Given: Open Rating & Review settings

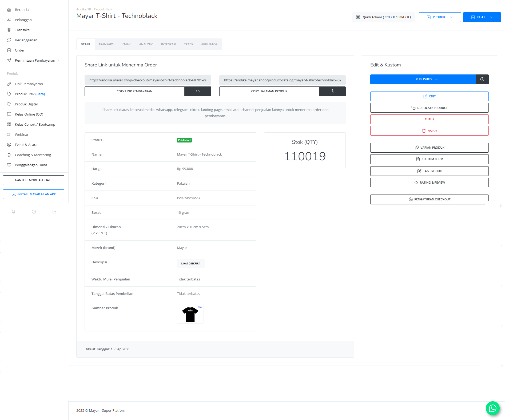Looking at the screenshot, I should coord(429,183).
